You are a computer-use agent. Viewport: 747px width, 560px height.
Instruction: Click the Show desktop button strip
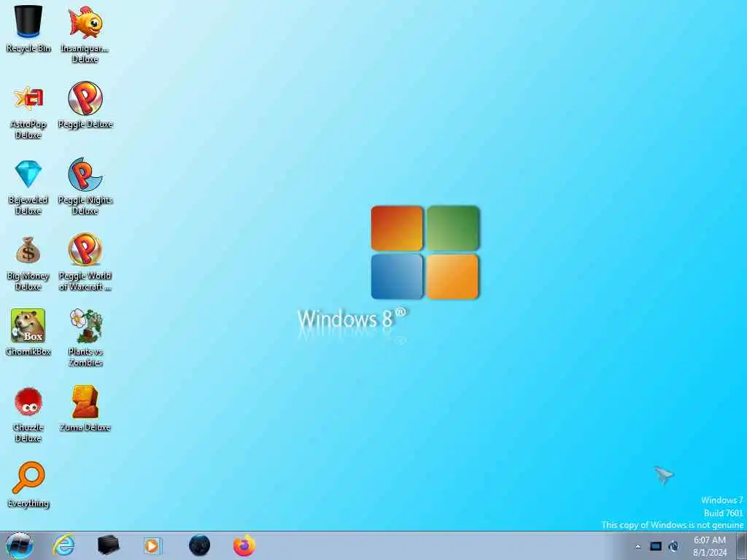742,545
